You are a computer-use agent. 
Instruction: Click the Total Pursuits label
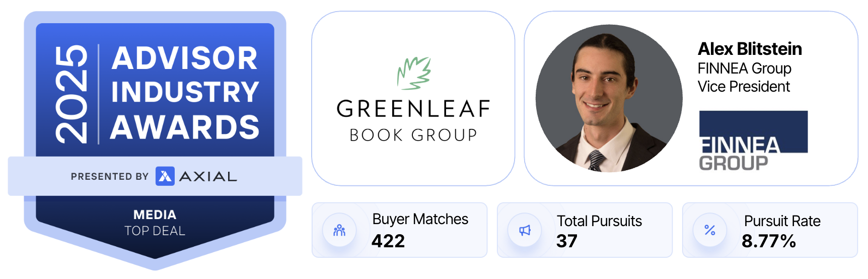point(599,221)
